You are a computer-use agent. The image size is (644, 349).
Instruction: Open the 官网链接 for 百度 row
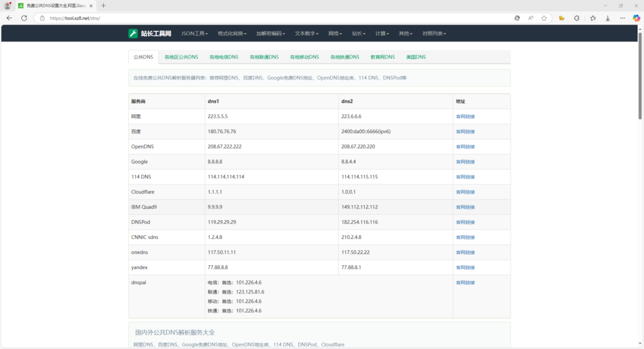tap(465, 132)
